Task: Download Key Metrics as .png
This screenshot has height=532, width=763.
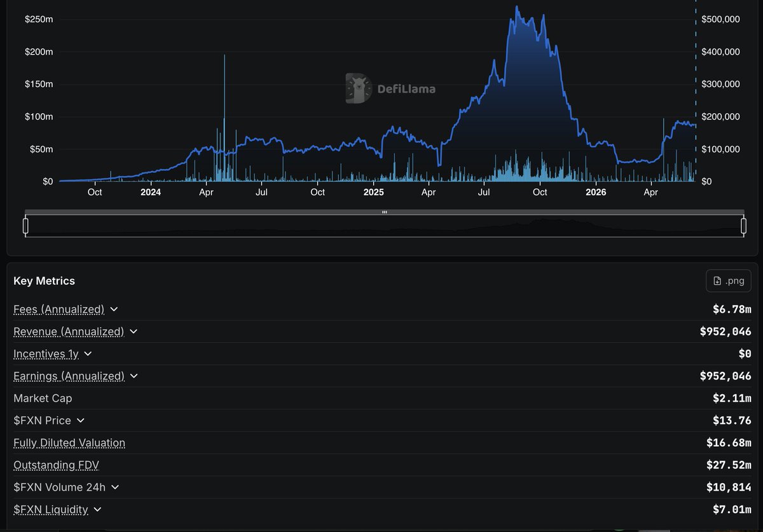Action: pos(729,281)
